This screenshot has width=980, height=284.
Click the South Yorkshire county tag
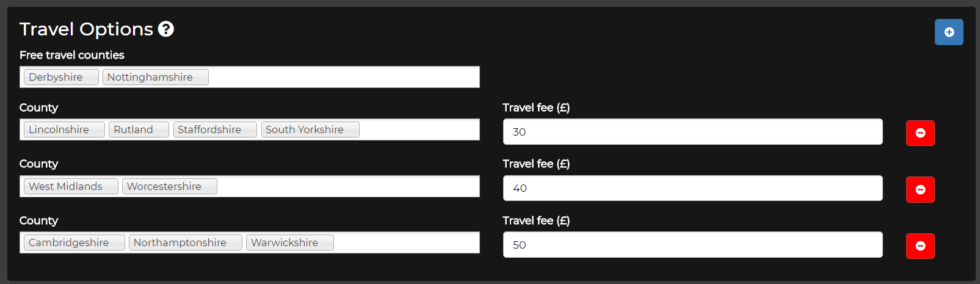point(310,129)
